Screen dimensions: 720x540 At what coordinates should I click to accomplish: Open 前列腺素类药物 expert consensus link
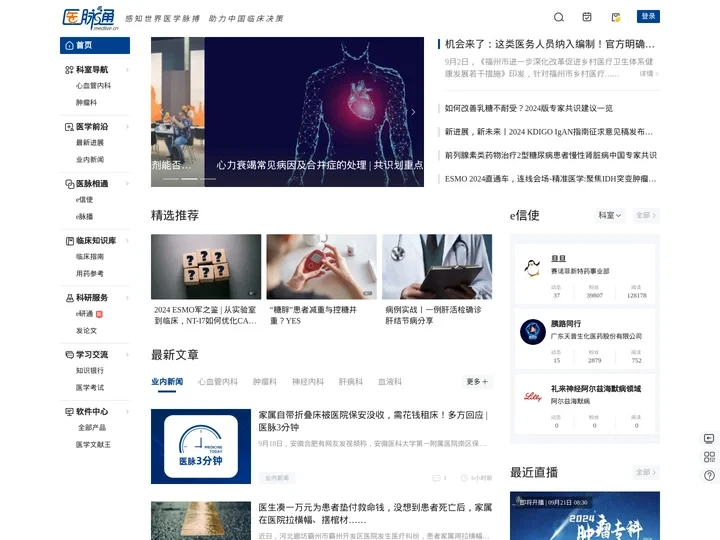pos(551,155)
